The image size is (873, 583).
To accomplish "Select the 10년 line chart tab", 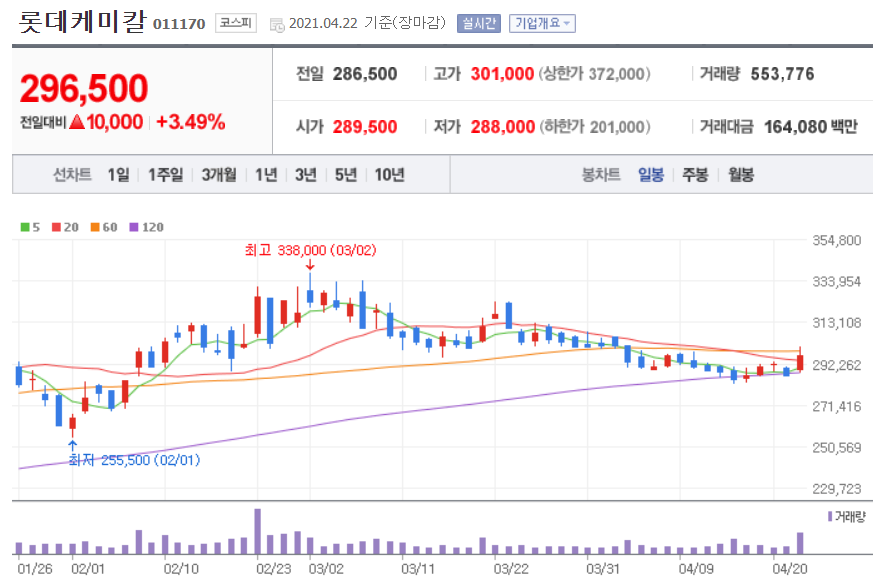I will [x=389, y=175].
